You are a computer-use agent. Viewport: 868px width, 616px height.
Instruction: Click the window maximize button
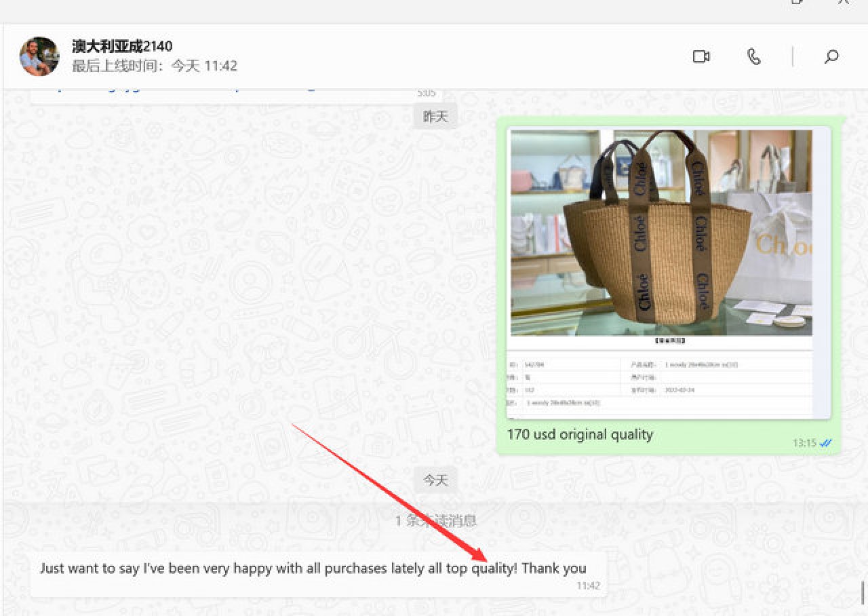797,2
